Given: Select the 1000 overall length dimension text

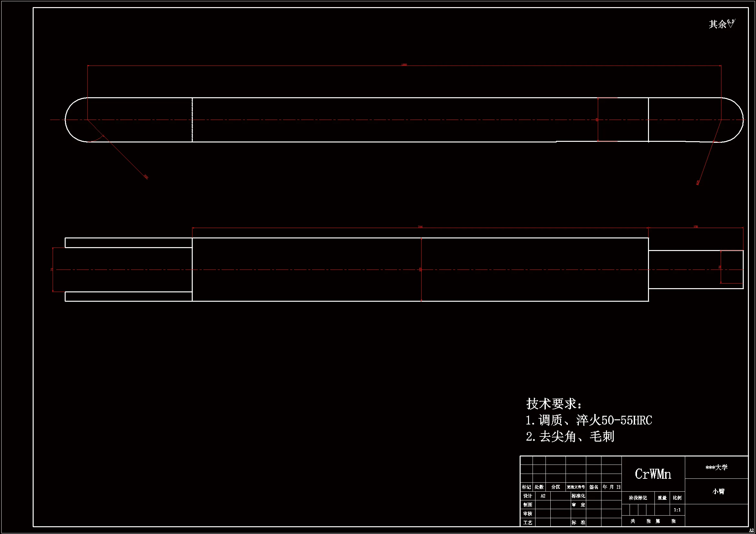Looking at the screenshot, I should tap(404, 65).
